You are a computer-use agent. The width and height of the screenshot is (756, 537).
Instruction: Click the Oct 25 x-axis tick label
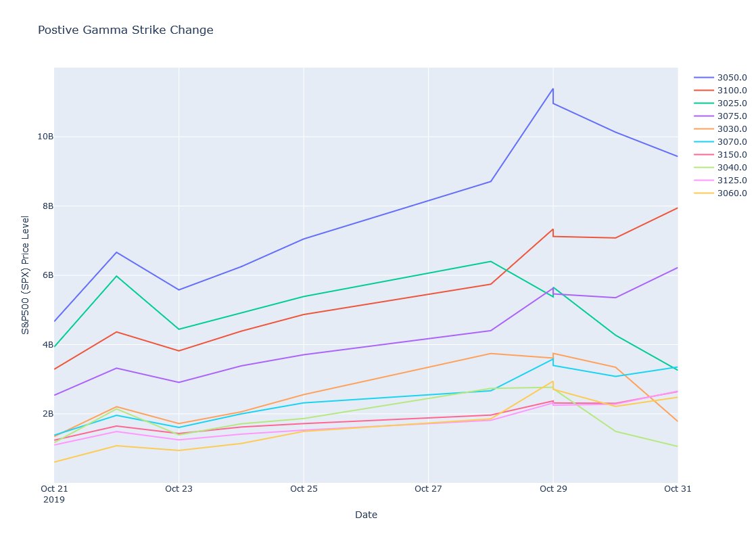(303, 489)
